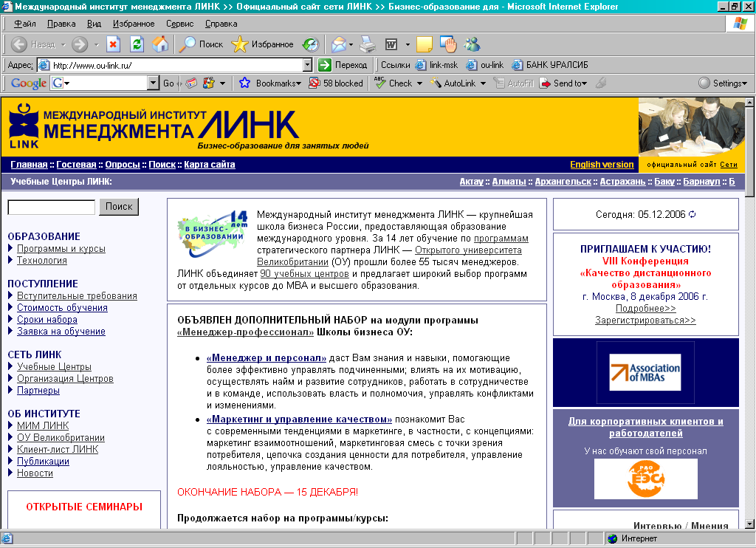
Task: Go to Home page icon
Action: [x=160, y=44]
